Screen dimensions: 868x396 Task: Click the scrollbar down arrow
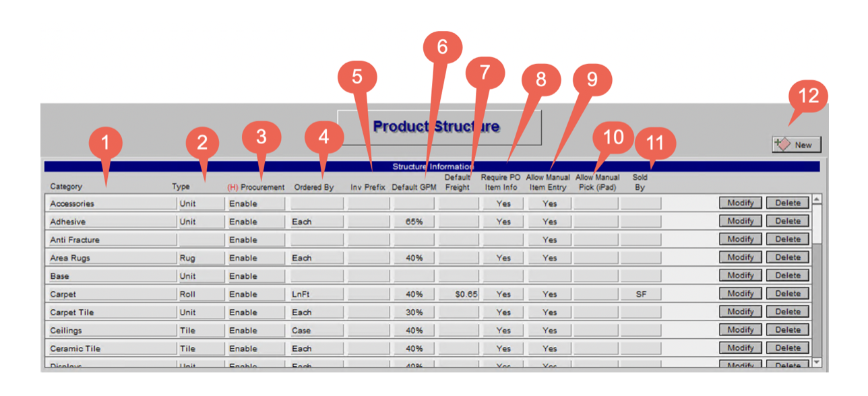[x=817, y=362]
